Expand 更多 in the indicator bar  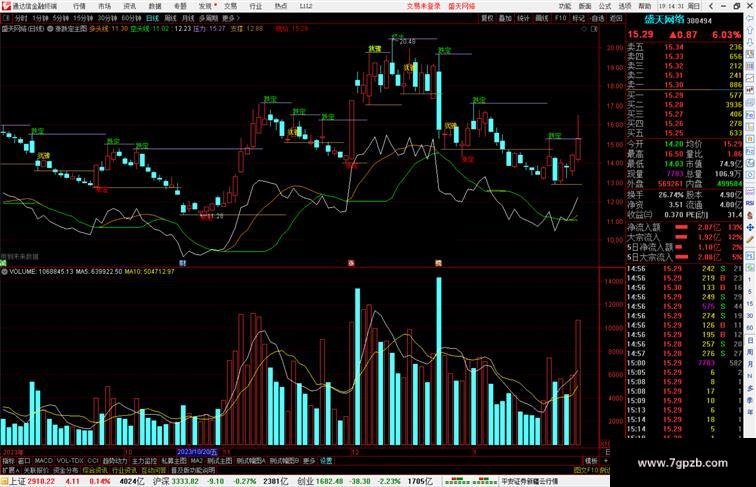coord(309,461)
